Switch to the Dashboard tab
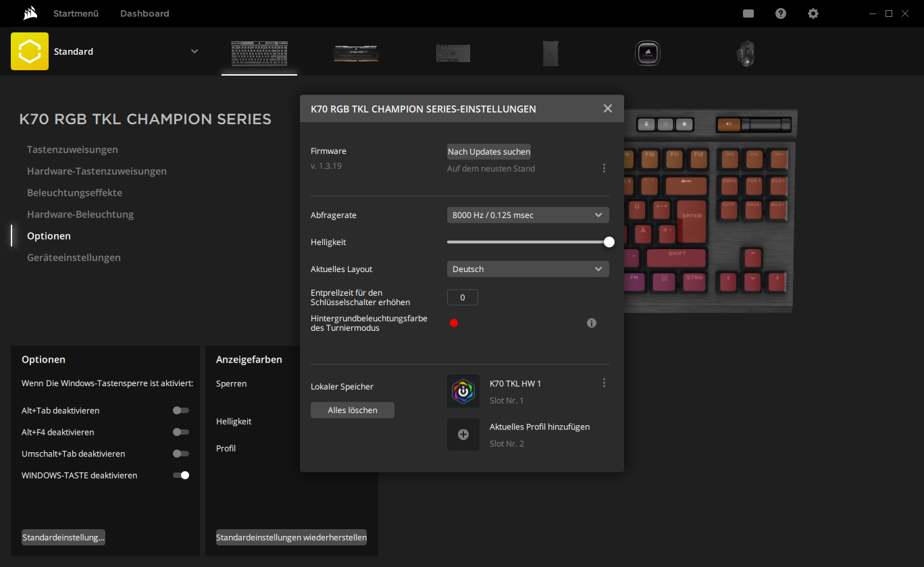 pyautogui.click(x=145, y=13)
